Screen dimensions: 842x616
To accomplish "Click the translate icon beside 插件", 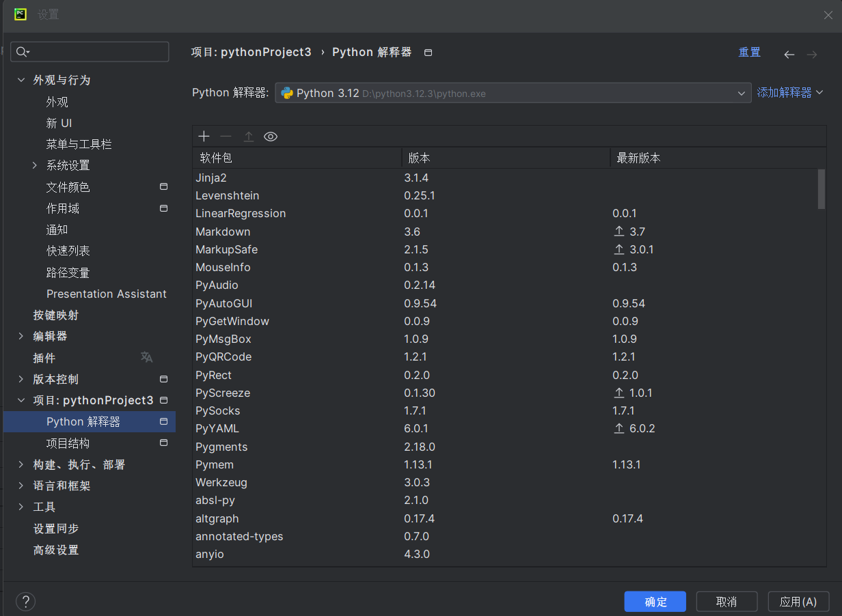I will point(146,357).
